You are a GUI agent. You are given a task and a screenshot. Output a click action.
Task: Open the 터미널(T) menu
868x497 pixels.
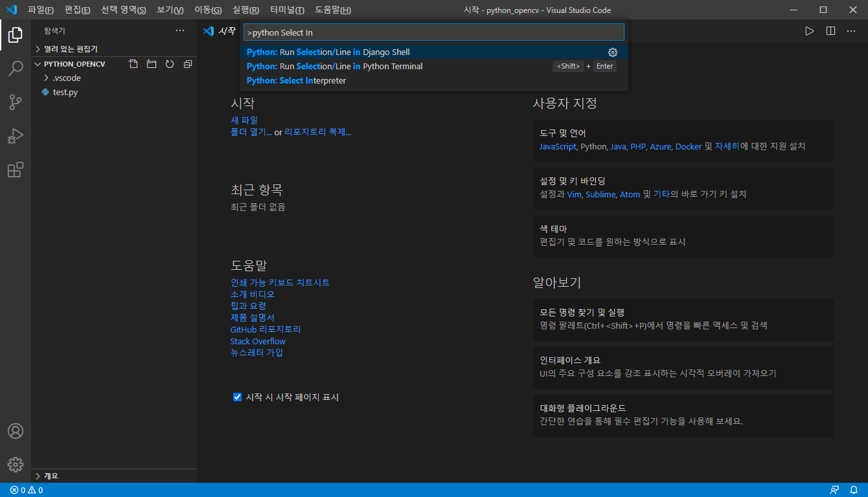pos(287,10)
